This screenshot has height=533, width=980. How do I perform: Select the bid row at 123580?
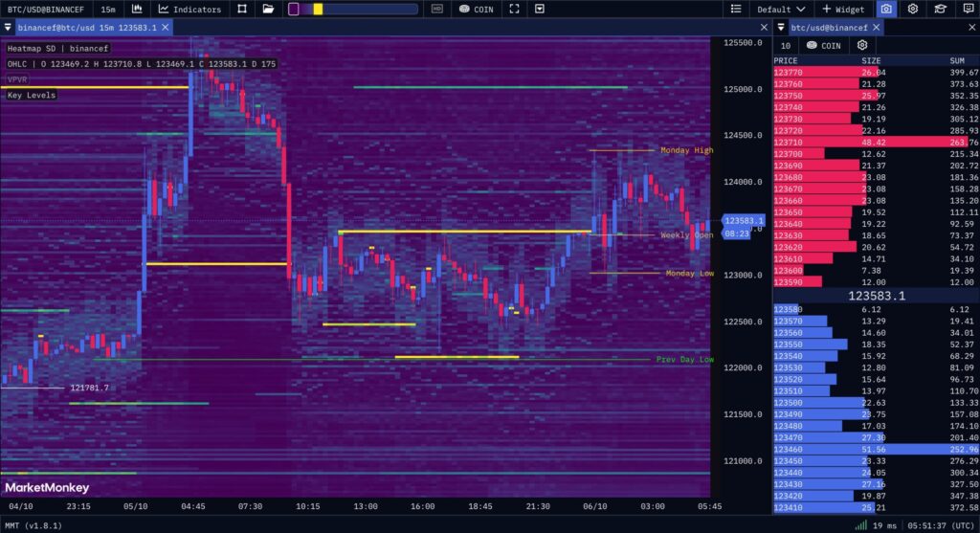(877, 309)
